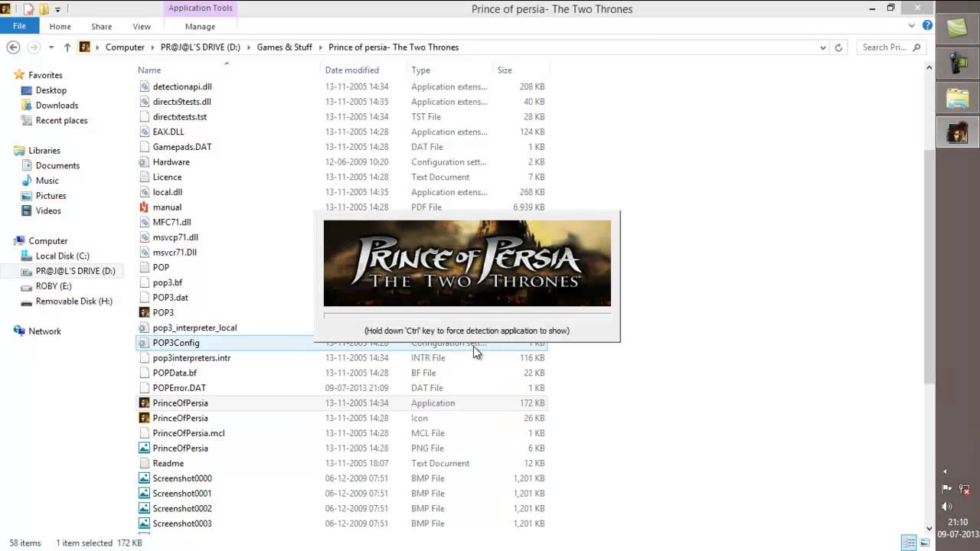The image size is (980, 551).
Task: Open the address bar history dropdown
Action: coord(823,47)
